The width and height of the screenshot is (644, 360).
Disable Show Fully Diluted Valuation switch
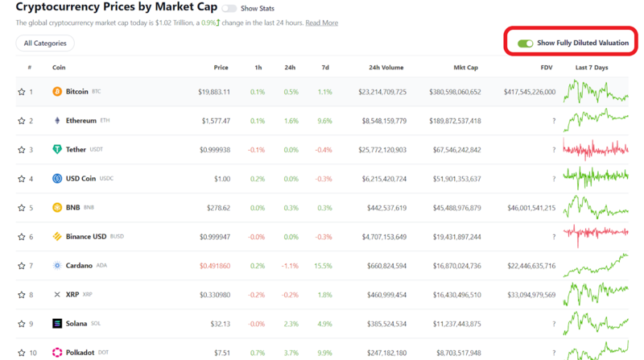[526, 43]
